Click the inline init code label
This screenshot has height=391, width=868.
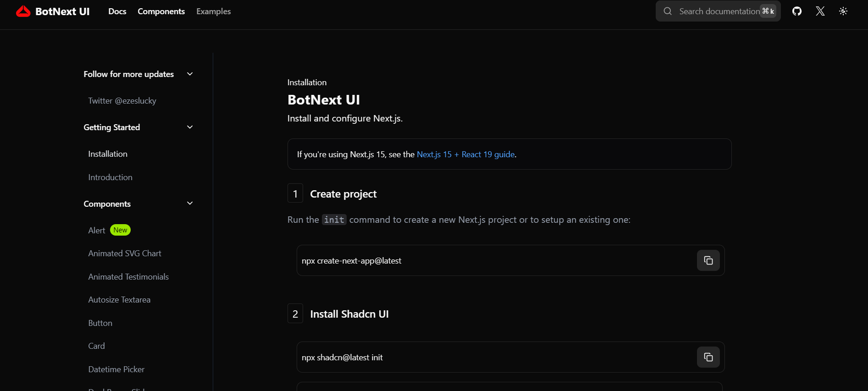pos(334,220)
